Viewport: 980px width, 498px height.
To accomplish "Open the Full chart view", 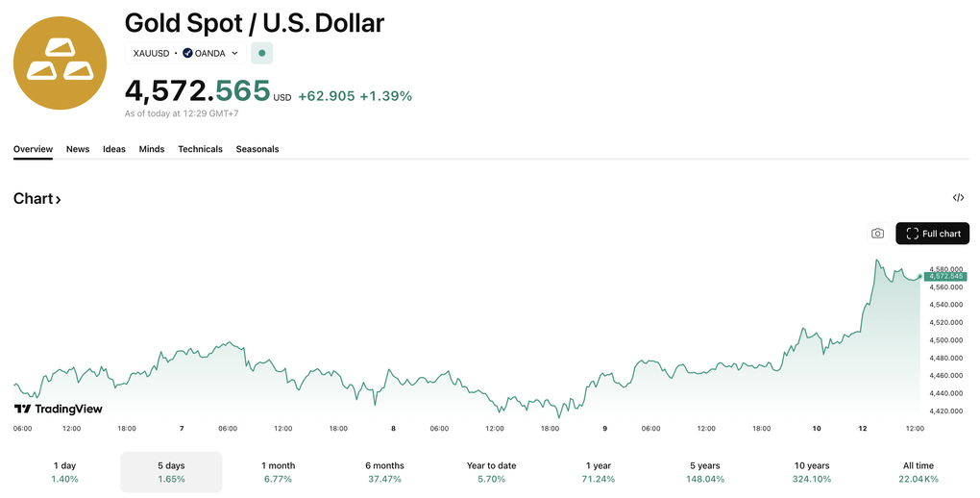I will [932, 234].
